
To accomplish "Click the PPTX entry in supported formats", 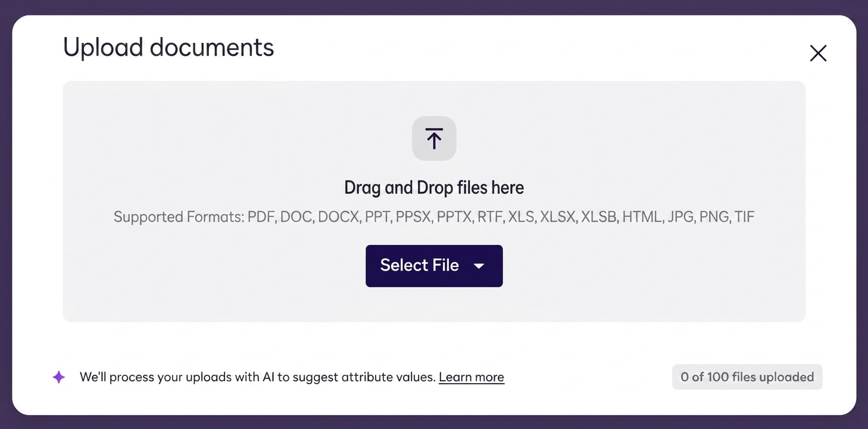I will pyautogui.click(x=455, y=217).
